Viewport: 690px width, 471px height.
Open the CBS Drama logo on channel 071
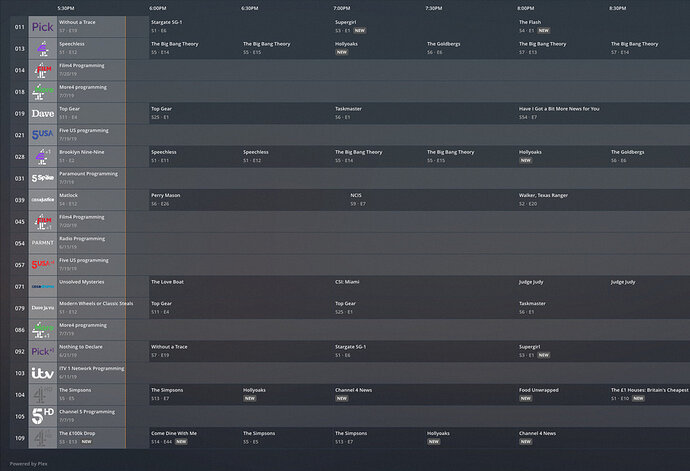(43, 287)
